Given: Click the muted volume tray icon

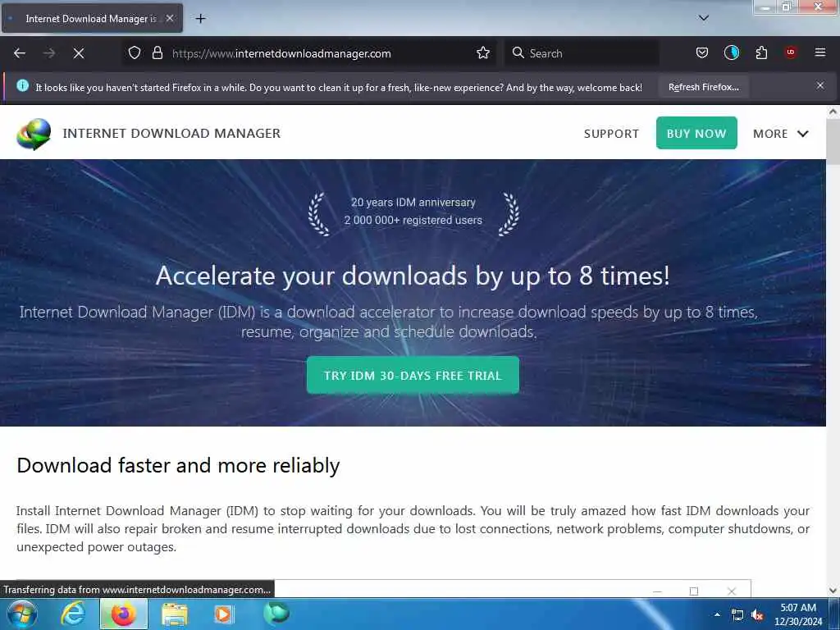Looking at the screenshot, I should click(x=757, y=615).
